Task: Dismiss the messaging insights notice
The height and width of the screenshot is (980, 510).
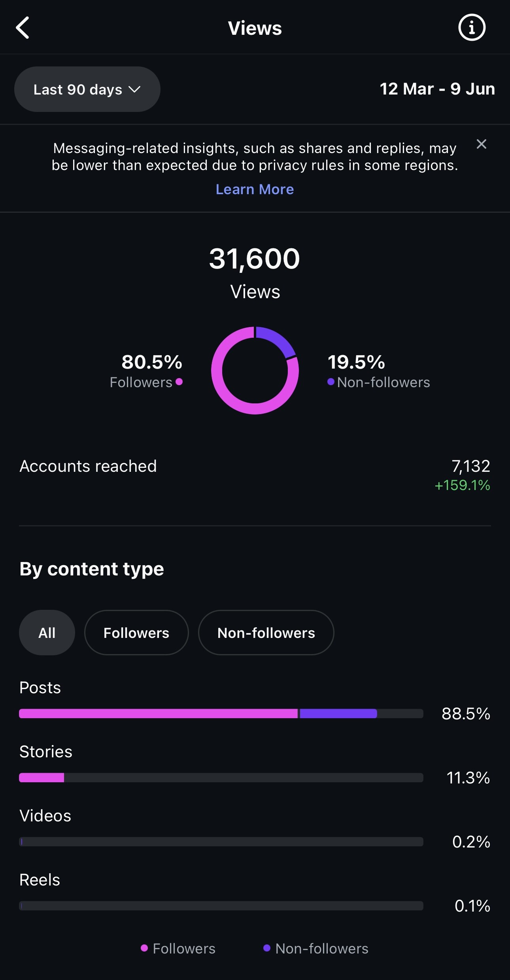Action: point(481,144)
